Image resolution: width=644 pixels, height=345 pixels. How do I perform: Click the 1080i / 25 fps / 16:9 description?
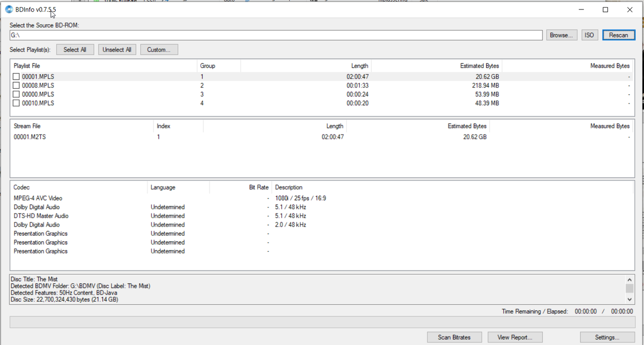[300, 198]
